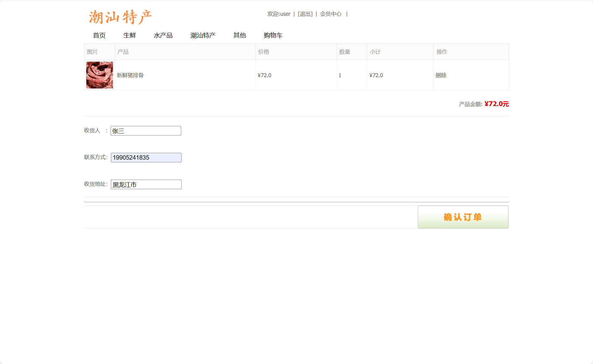
Task: Log out via the [退出] link
Action: 304,14
